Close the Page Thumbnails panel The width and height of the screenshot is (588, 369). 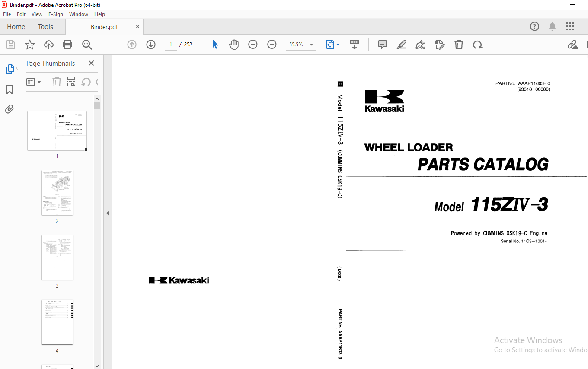coord(91,63)
